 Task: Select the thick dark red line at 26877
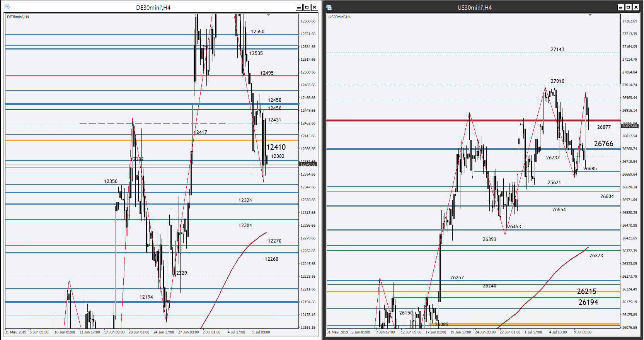(474, 121)
